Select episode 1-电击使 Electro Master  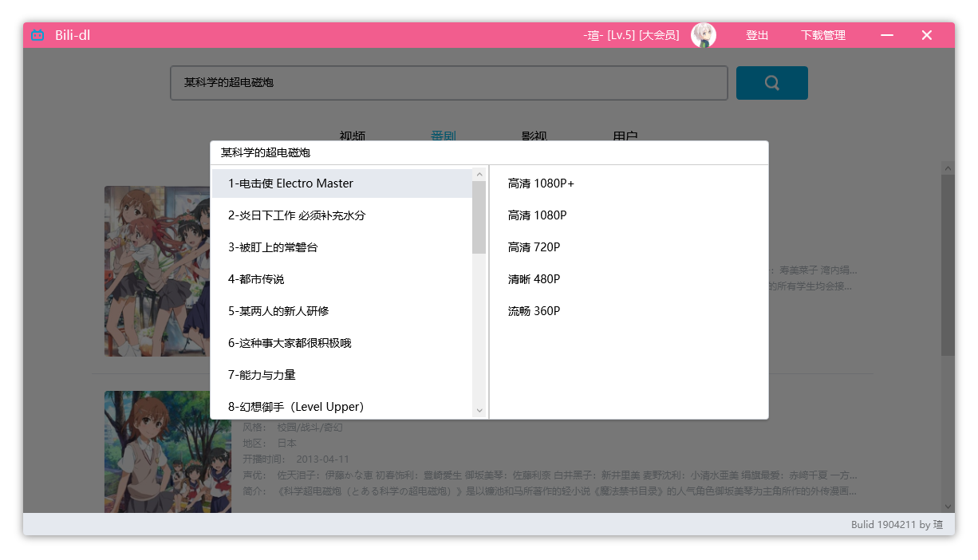[342, 183]
